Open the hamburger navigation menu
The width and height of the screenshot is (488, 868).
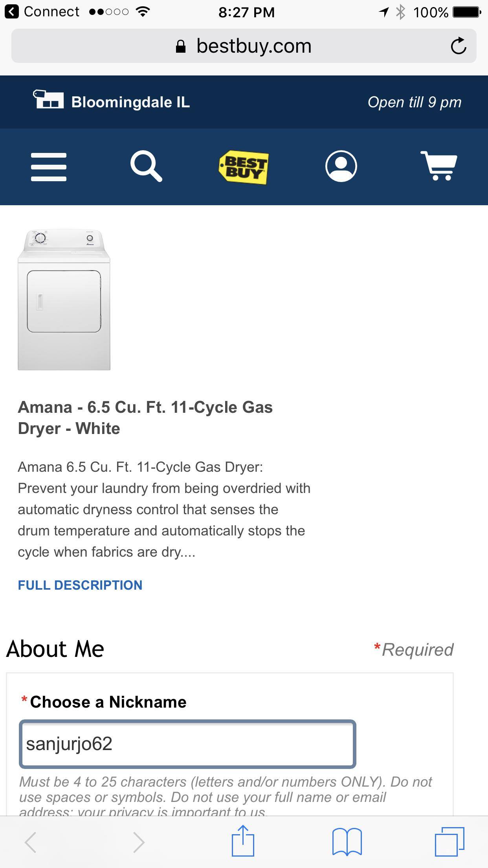tap(48, 167)
